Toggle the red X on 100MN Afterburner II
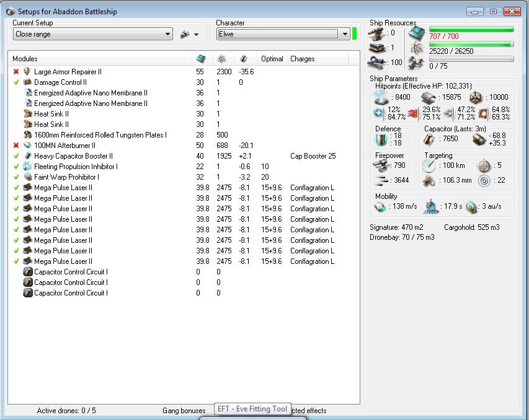Viewport: 529px width, 420px height. click(16, 146)
